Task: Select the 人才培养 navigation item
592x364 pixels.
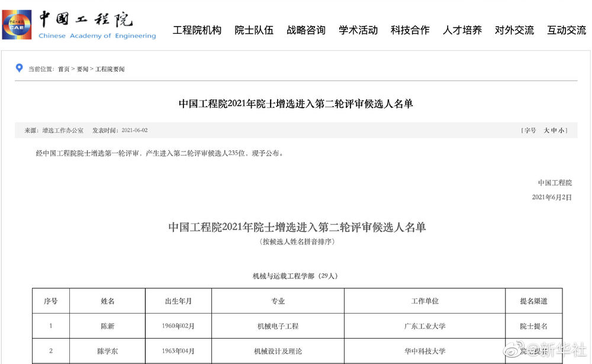Action: point(462,30)
